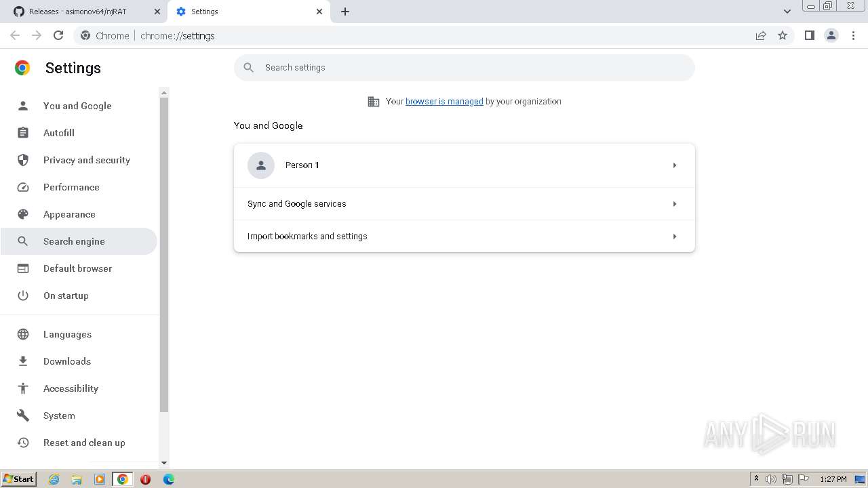Open Opera from the taskbar
868x488 pixels.
(x=145, y=479)
